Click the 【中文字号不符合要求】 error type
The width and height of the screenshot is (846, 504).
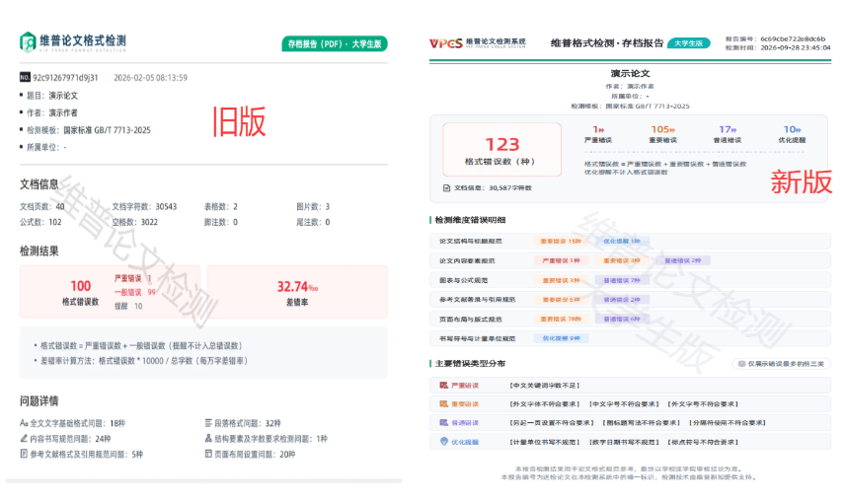[x=623, y=404]
